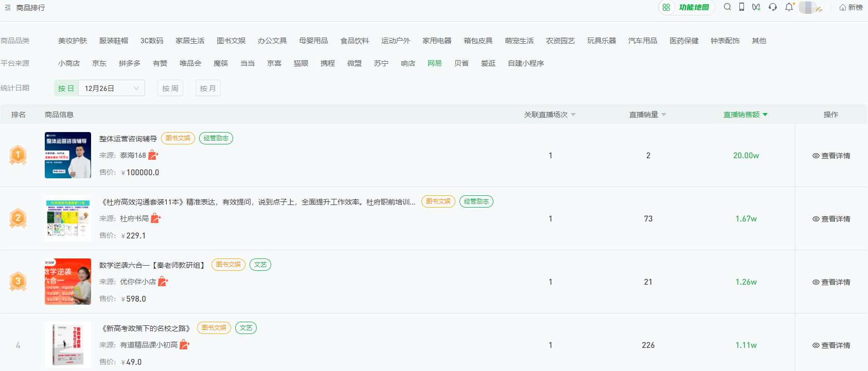Screen dimensions: 868x371
Task: Click the shop bag icon next to 杜府书局
Action: [156, 218]
